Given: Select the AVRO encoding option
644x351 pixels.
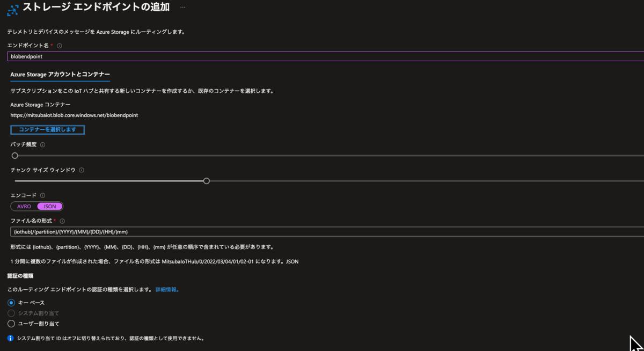Looking at the screenshot, I should coord(24,206).
